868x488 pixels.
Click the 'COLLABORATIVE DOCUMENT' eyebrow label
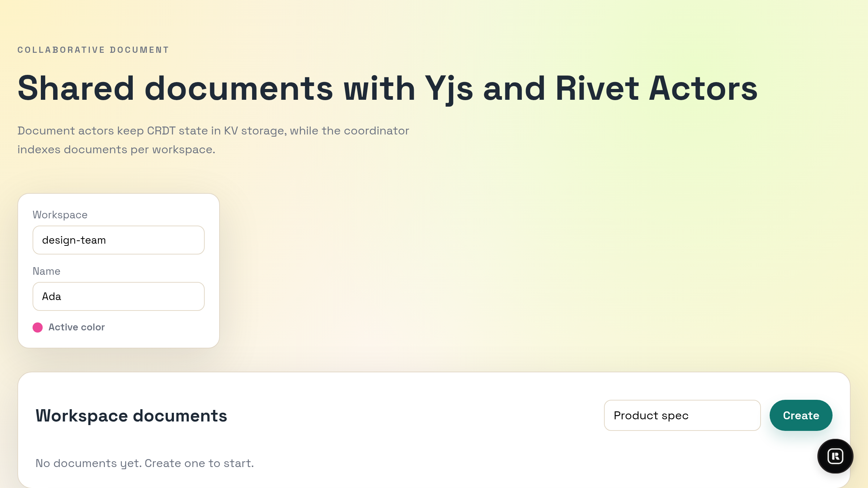[x=93, y=50]
